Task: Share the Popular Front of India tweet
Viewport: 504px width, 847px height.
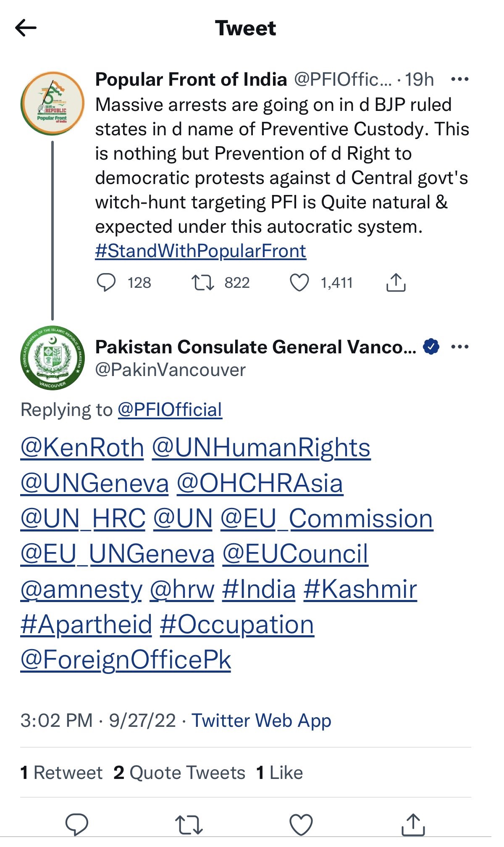Action: tap(396, 282)
